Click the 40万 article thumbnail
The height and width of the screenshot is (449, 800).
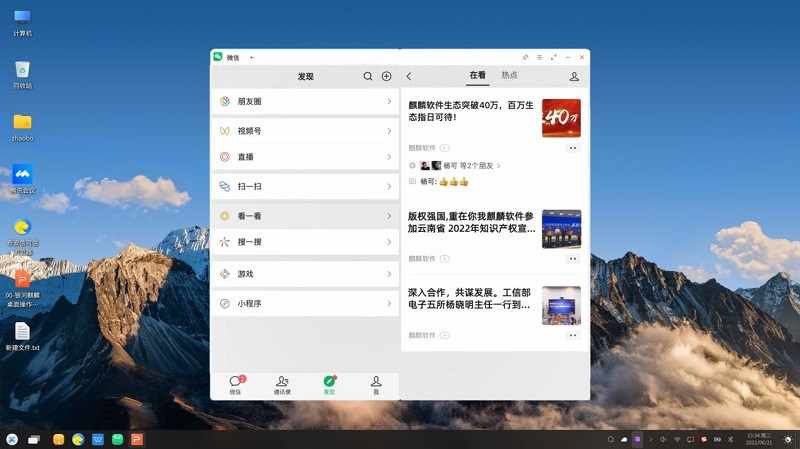click(x=561, y=118)
